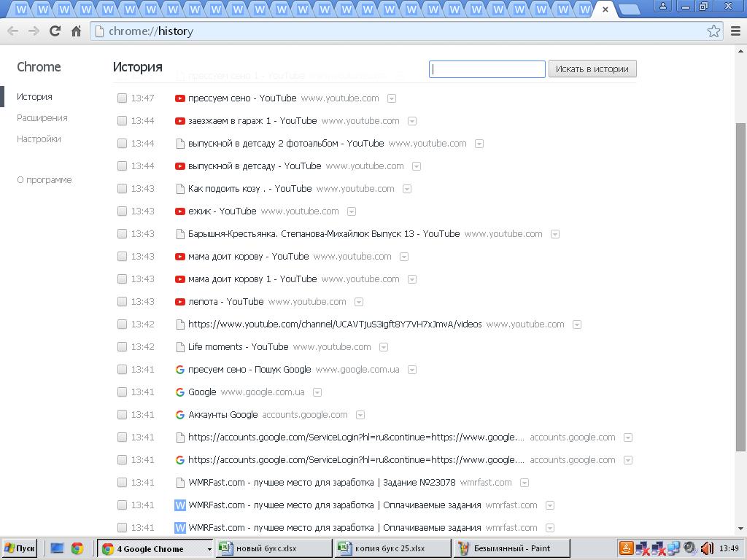Open link 'Life moments - YouTube'
The width and height of the screenshot is (747, 560).
click(238, 346)
